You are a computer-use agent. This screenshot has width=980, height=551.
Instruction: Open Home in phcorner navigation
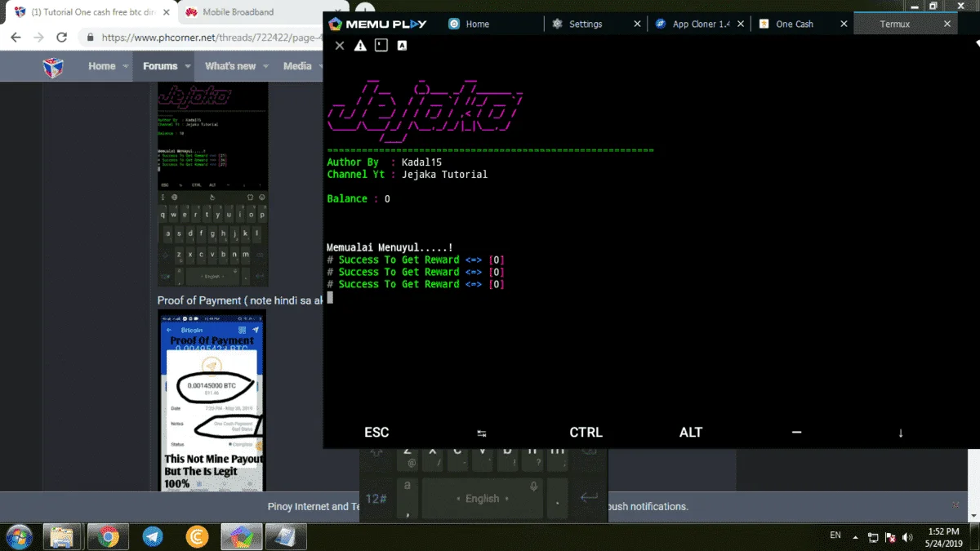102,66
